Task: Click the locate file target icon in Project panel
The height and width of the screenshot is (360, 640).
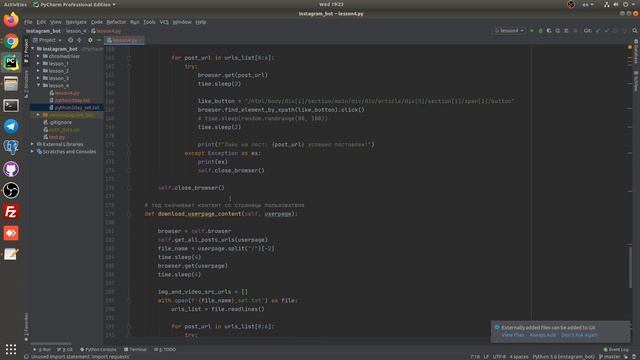Action: pos(70,40)
